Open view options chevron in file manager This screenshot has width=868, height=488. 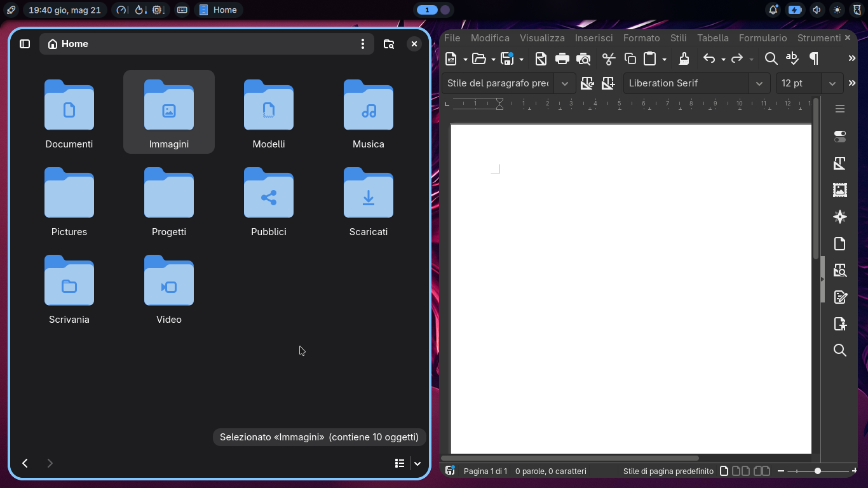(417, 463)
